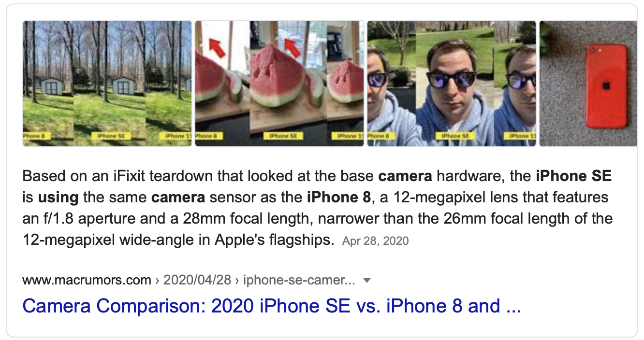Screen dimensions: 644x340
Task: Open the selfie with sunglasses thumbnail
Action: pos(452,83)
